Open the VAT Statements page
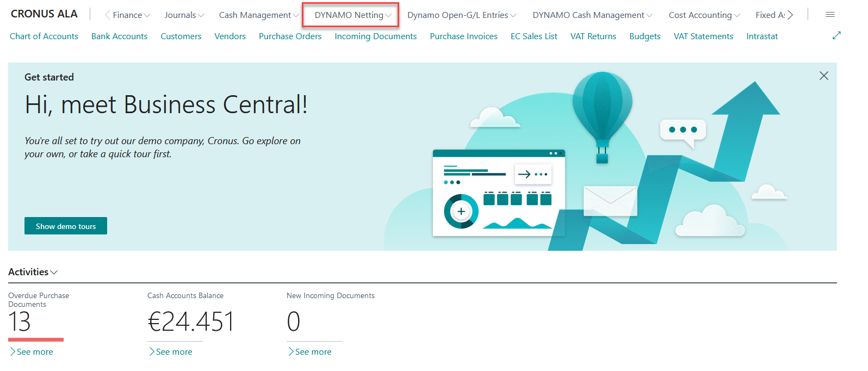The image size is (868, 371). coord(703,36)
